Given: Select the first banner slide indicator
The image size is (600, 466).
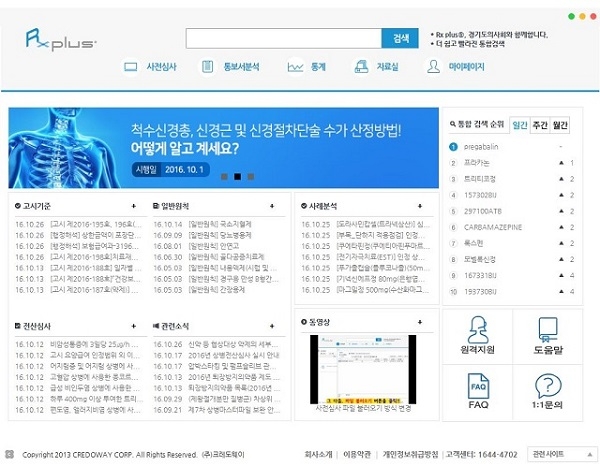Looking at the screenshot, I should 225,176.
